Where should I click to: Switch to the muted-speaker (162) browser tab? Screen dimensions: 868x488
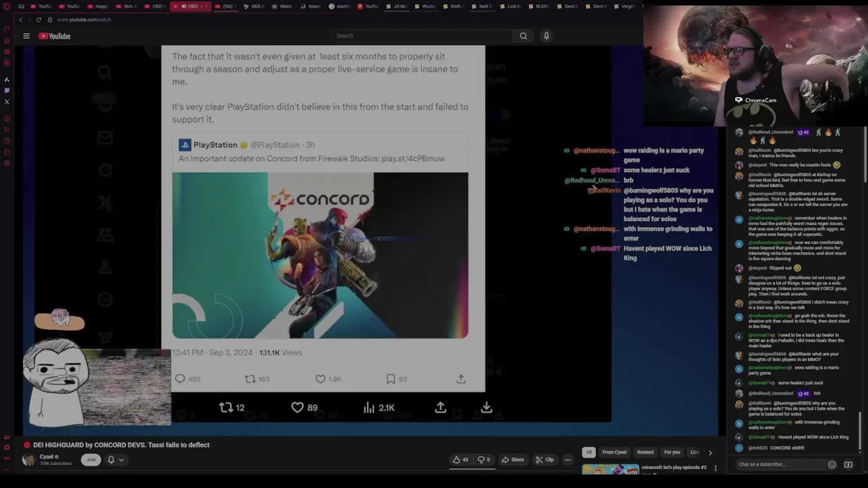[189, 7]
